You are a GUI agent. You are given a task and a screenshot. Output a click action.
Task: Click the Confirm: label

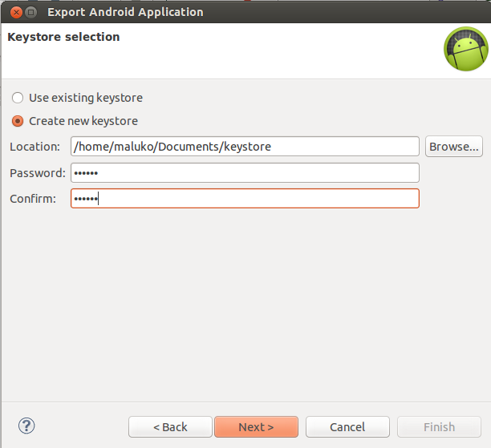33,199
